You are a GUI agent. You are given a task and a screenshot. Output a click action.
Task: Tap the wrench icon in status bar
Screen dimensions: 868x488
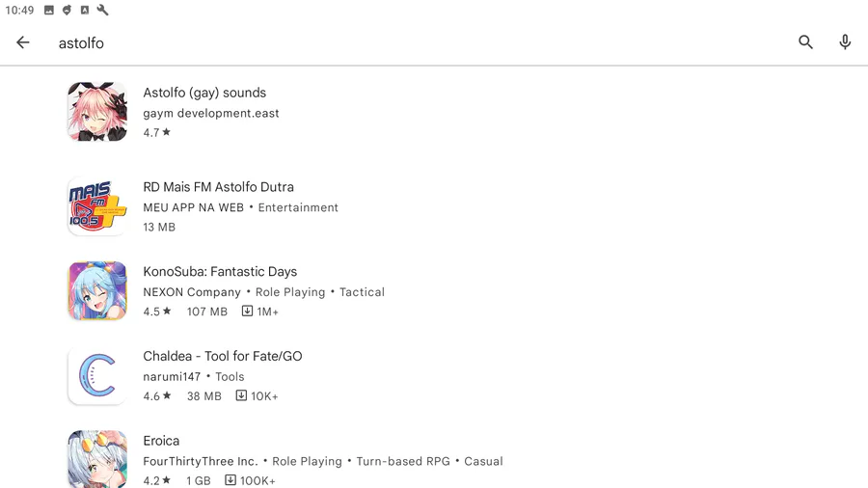tap(103, 11)
